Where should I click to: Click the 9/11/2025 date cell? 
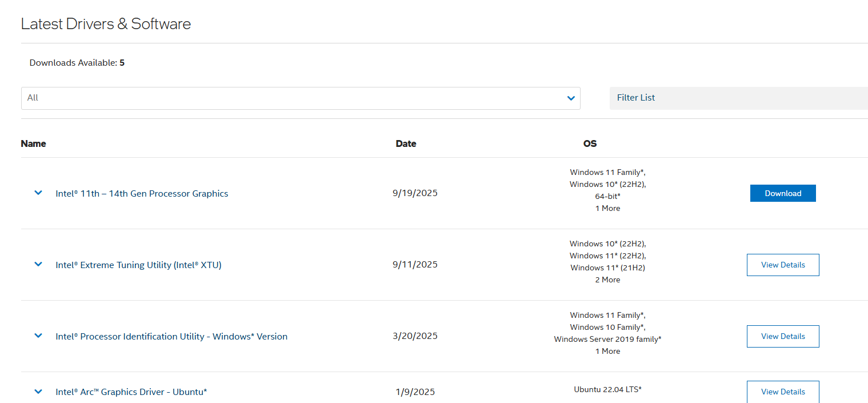pos(415,265)
